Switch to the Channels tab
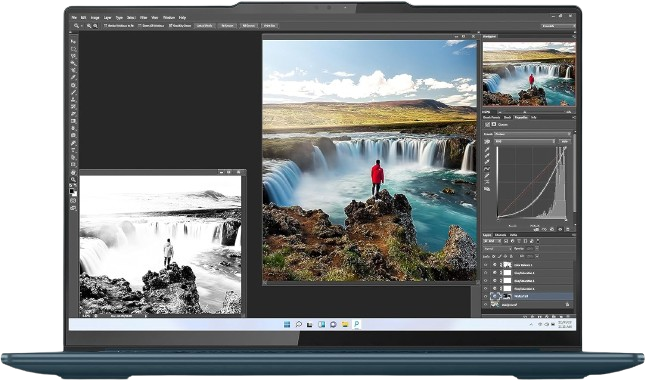The image size is (646, 386). [501, 235]
